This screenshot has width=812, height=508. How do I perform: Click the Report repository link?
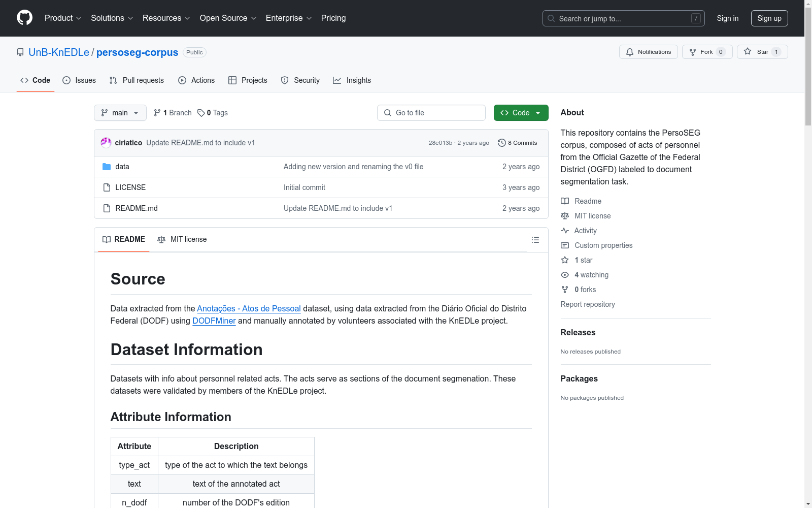point(588,304)
